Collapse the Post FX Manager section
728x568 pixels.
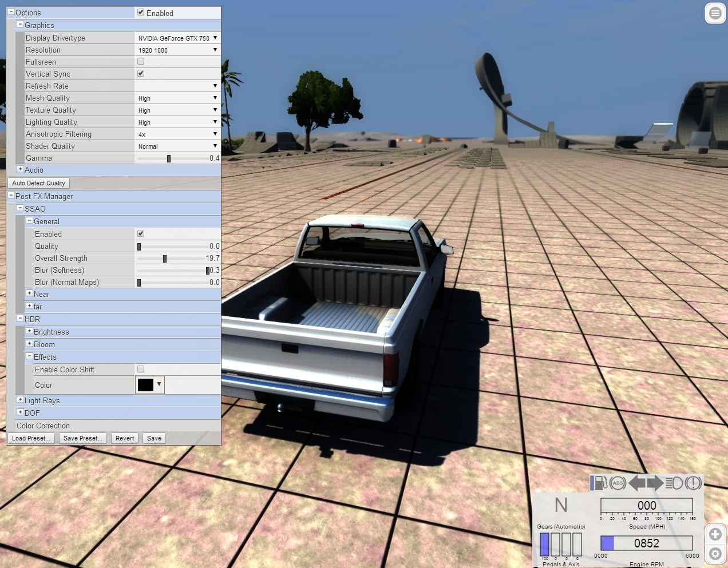(11, 195)
